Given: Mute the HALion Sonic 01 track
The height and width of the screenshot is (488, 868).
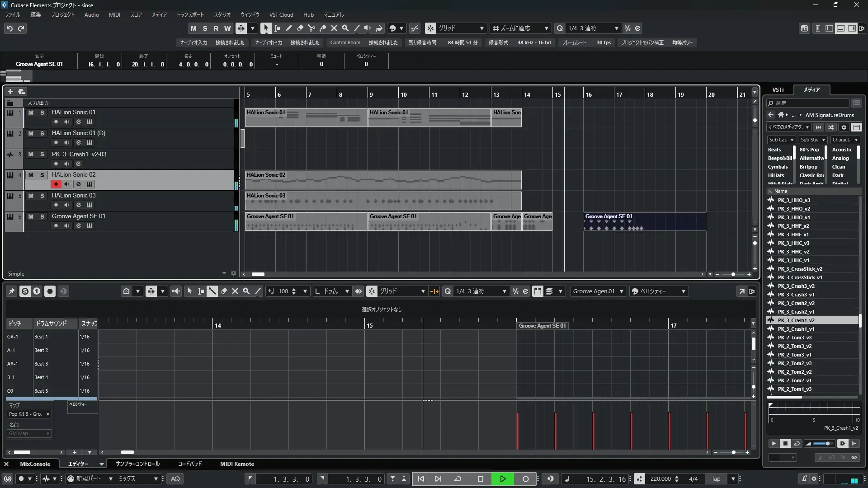Looking at the screenshot, I should [31, 113].
